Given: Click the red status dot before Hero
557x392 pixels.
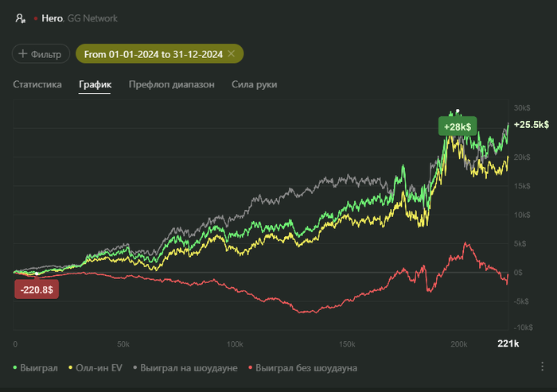Looking at the screenshot, I should coord(35,17).
